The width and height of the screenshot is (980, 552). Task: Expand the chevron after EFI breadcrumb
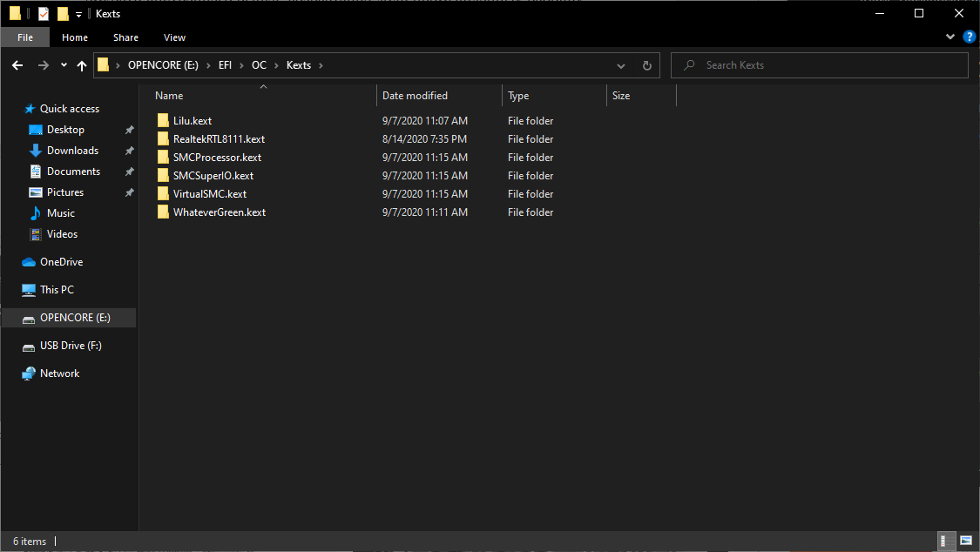coord(242,65)
